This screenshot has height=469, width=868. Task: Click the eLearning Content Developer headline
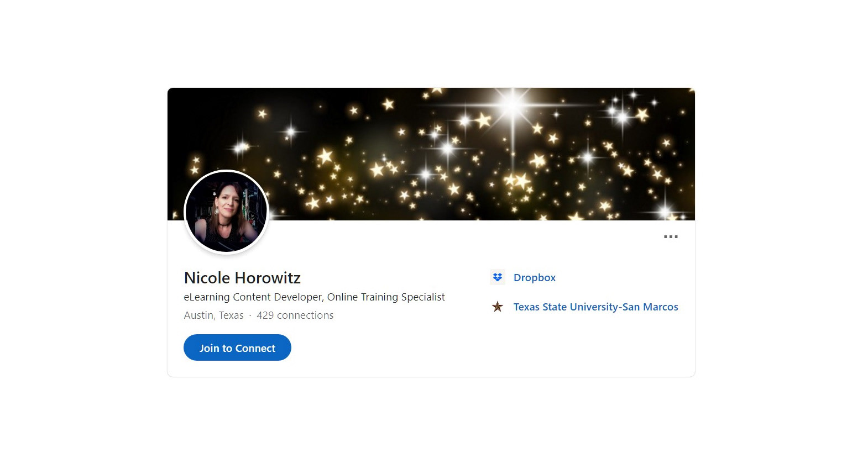(x=314, y=297)
